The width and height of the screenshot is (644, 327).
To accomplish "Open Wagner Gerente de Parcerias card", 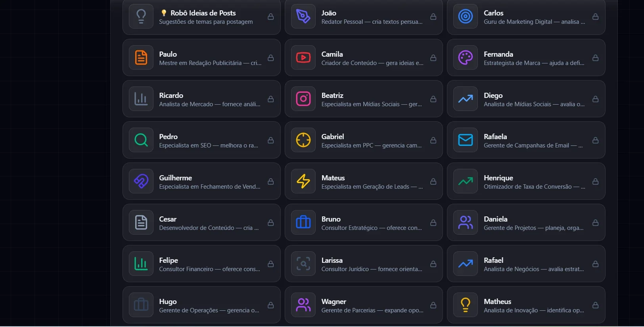I will pyautogui.click(x=364, y=305).
